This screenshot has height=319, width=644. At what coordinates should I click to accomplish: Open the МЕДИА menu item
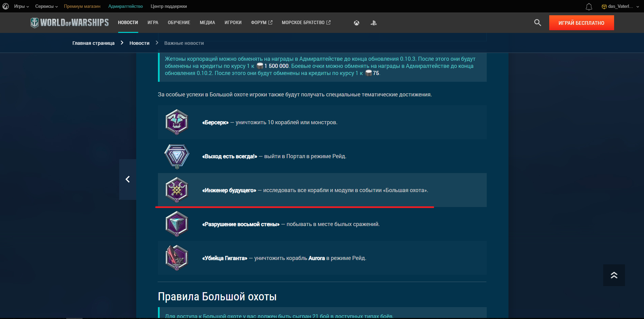pyautogui.click(x=207, y=22)
